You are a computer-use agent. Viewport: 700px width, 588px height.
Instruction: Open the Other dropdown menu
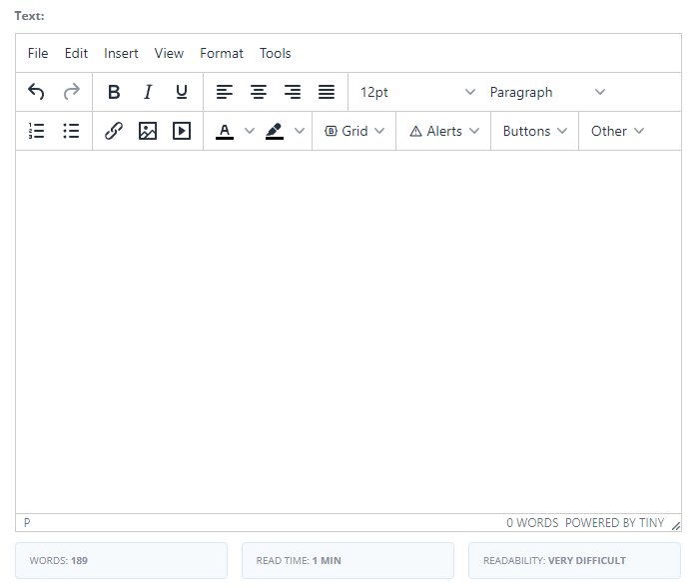click(x=618, y=131)
